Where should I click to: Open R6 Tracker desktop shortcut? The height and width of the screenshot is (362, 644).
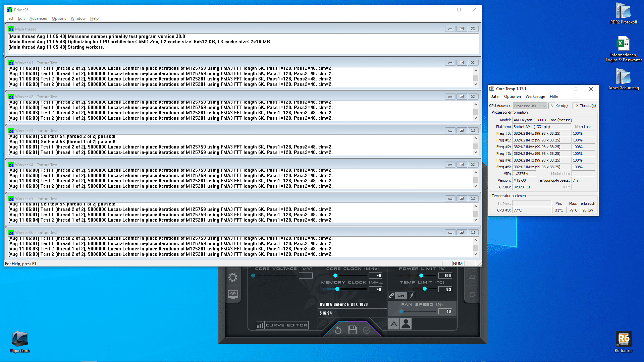(624, 342)
